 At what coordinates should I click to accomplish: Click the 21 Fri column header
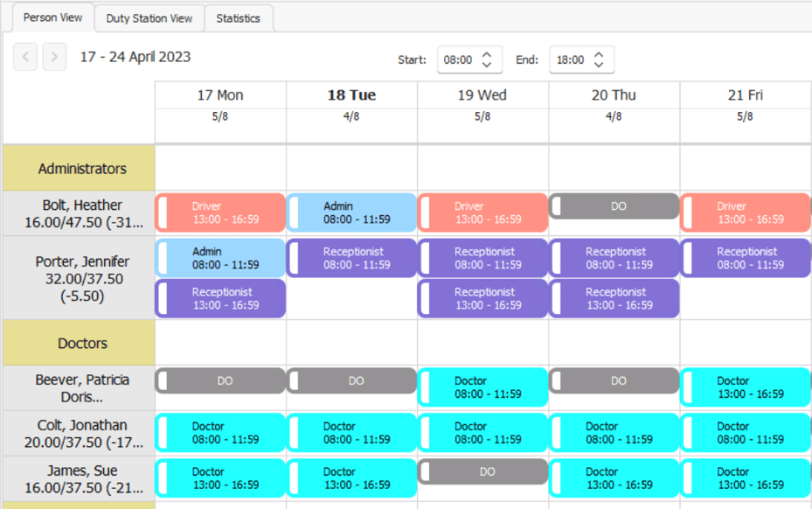[x=745, y=95]
